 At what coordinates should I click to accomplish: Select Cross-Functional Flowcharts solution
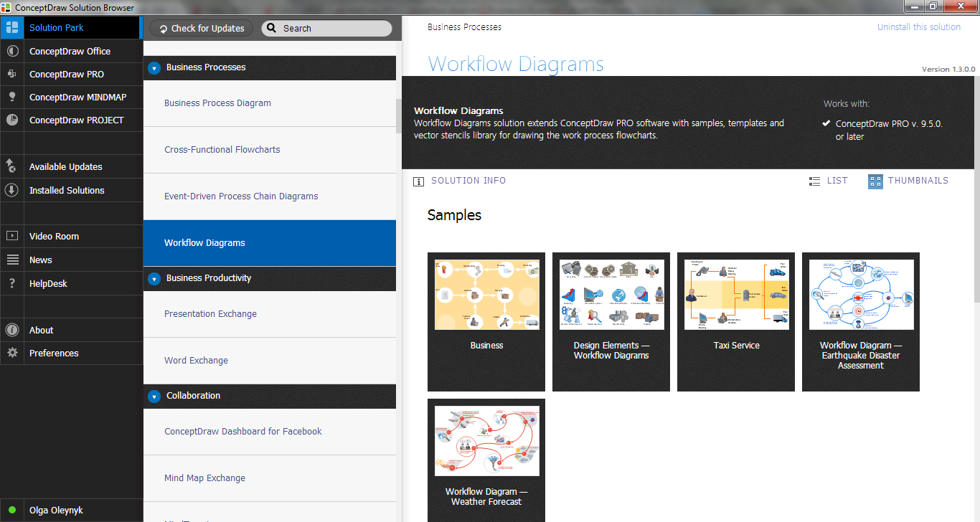270,150
